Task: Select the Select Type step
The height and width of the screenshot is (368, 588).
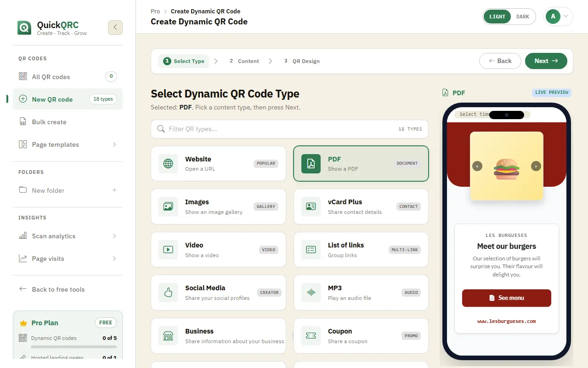Action: click(184, 61)
